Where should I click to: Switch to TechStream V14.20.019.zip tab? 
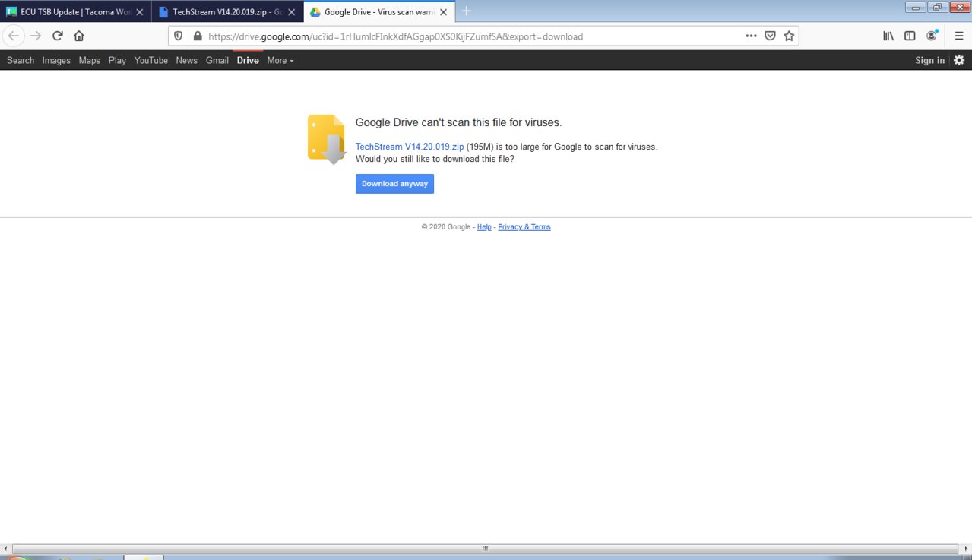pyautogui.click(x=227, y=12)
